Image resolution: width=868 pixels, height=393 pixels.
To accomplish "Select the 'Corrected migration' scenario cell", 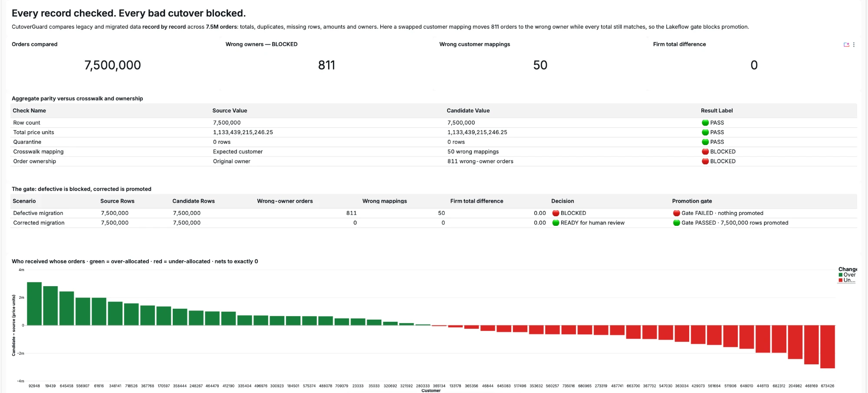I will [x=39, y=223].
